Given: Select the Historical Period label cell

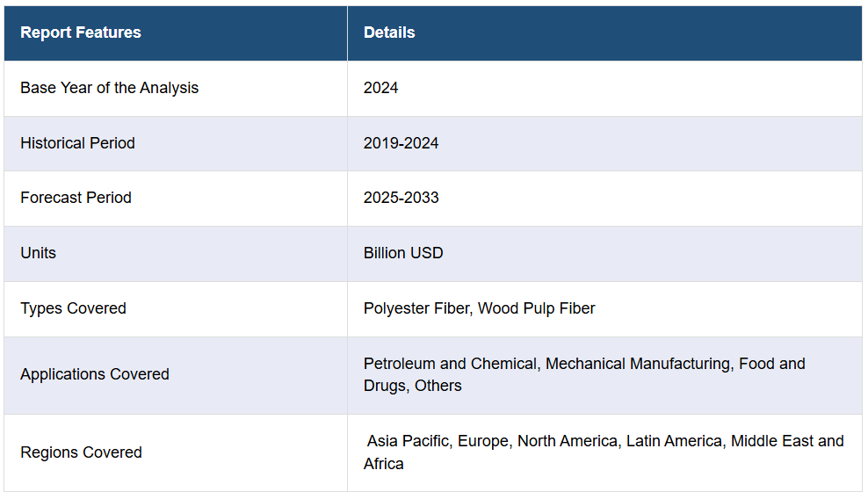Looking at the screenshot, I should (77, 143).
